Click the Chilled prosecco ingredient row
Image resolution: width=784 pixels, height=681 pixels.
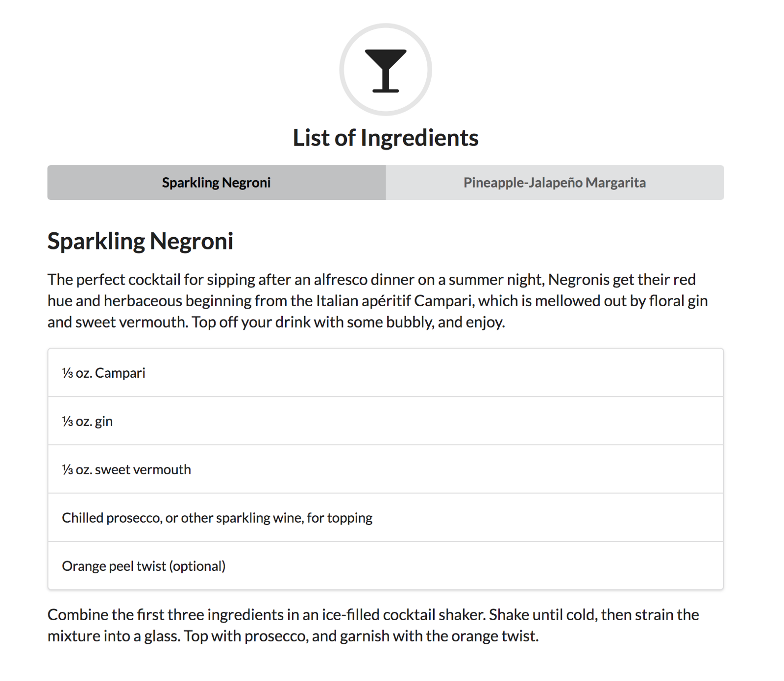[x=386, y=517]
